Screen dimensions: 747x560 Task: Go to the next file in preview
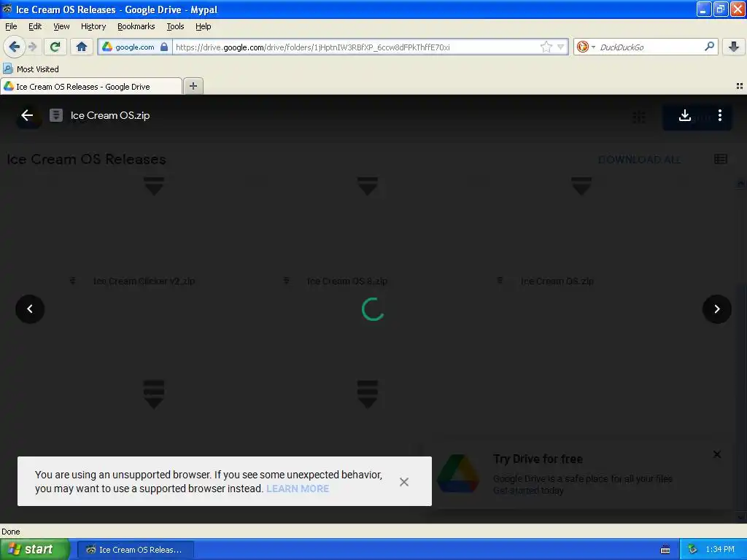716,309
